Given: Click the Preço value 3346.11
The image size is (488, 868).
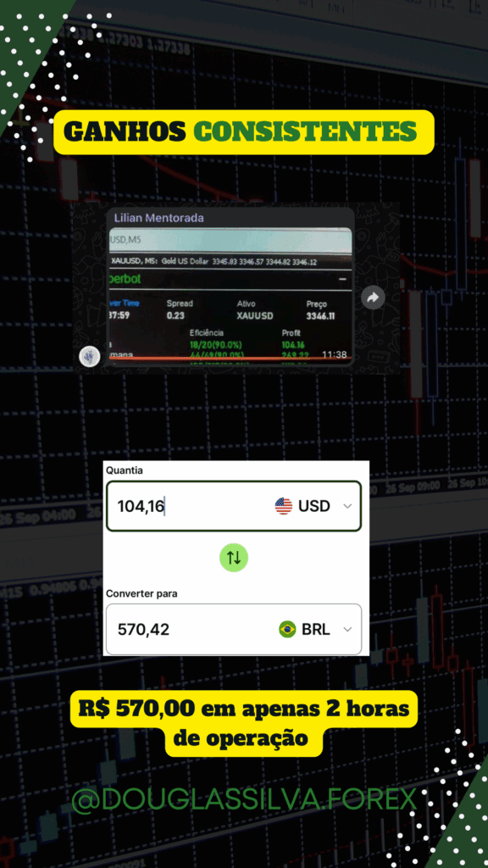Looking at the screenshot, I should tap(321, 316).
